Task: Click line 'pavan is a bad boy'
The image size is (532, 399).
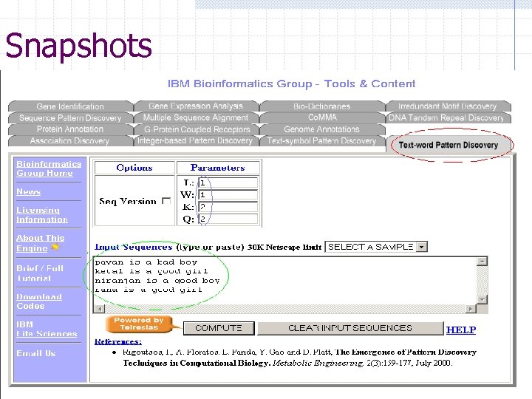Action: (x=146, y=262)
